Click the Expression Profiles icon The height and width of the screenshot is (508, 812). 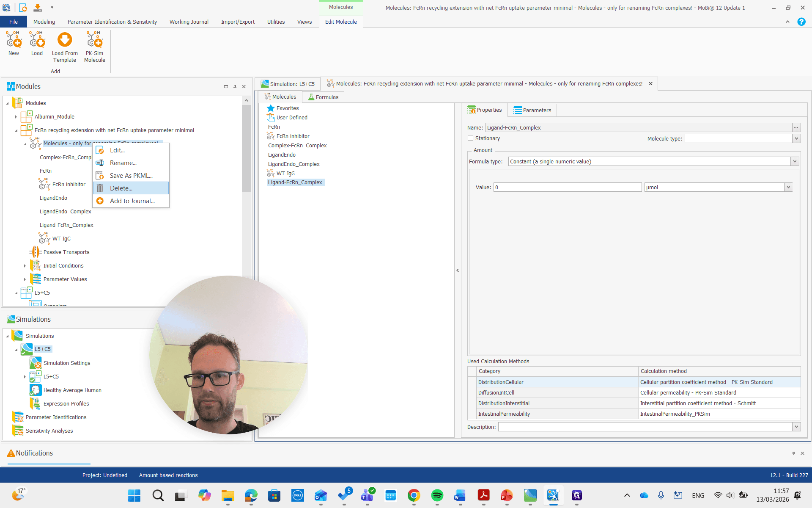click(36, 403)
